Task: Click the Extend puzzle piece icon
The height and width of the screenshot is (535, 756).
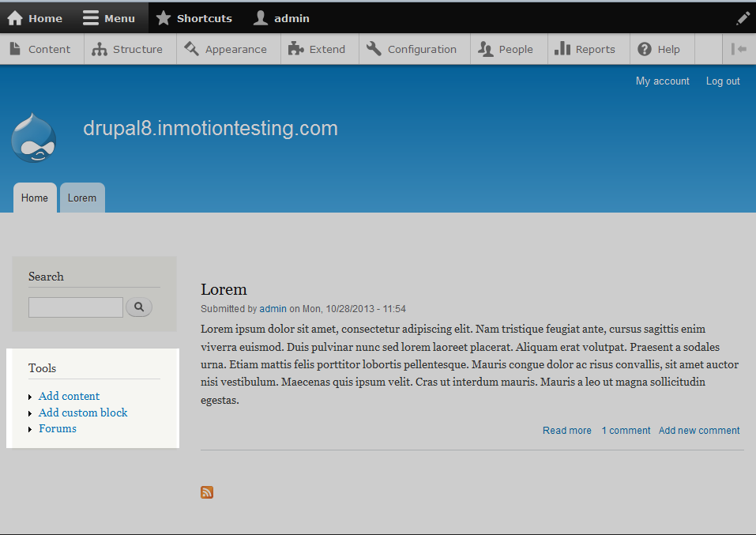Action: tap(295, 49)
